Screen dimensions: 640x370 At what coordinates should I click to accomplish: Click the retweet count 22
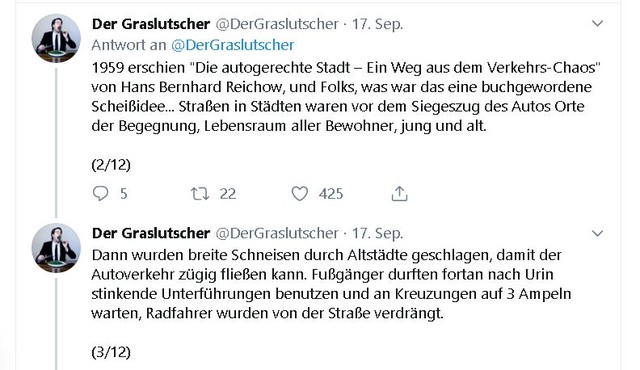pos(228,193)
